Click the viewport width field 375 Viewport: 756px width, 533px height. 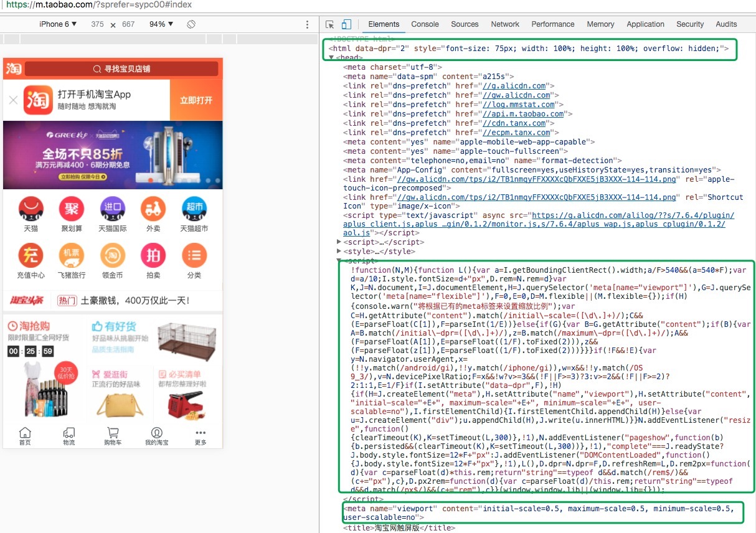click(x=97, y=24)
